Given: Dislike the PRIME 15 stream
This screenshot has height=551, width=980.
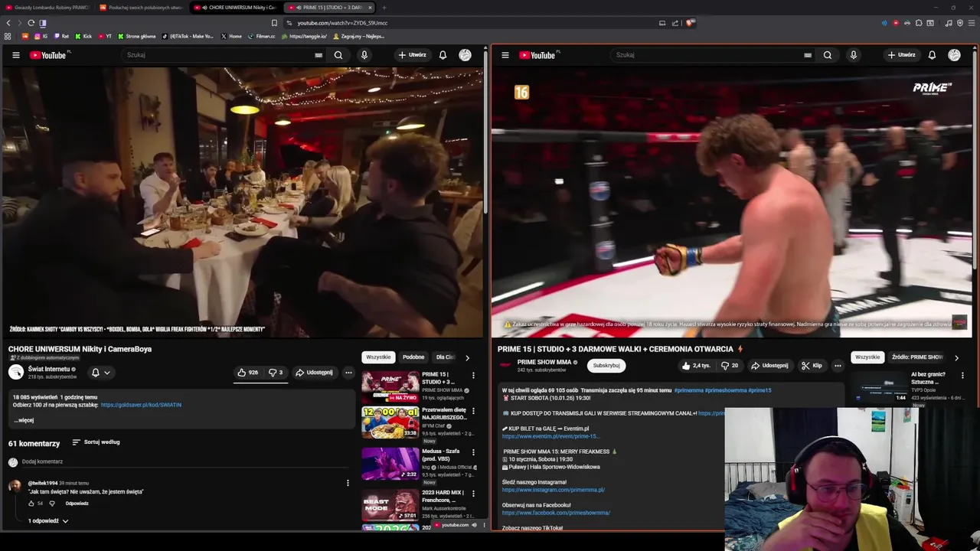Looking at the screenshot, I should [730, 366].
